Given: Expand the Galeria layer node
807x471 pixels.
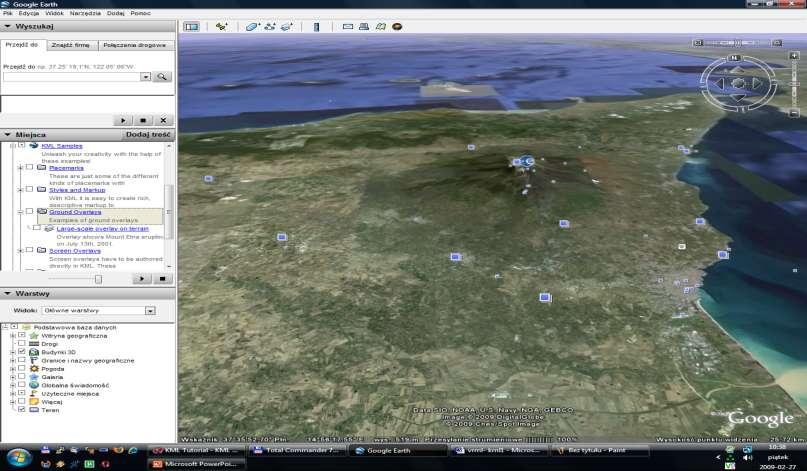Looking at the screenshot, I should coord(13,377).
